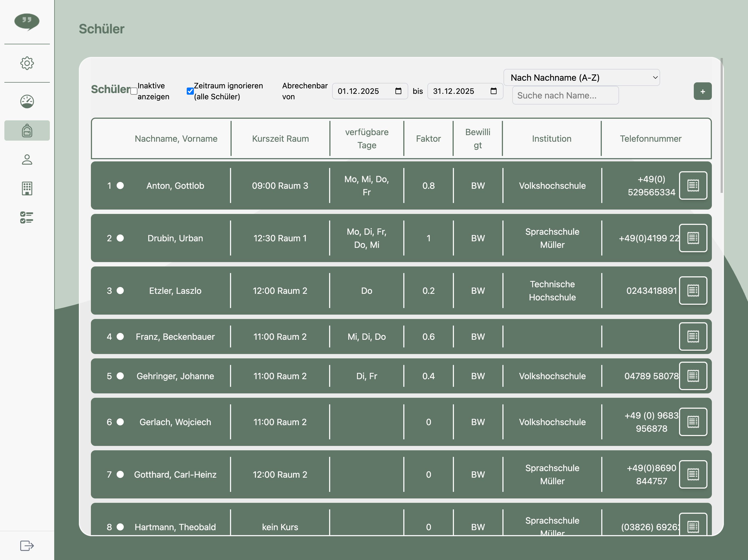Open the details icon for Etzler, Laszlo
Screen dimensions: 748x560
point(693,291)
